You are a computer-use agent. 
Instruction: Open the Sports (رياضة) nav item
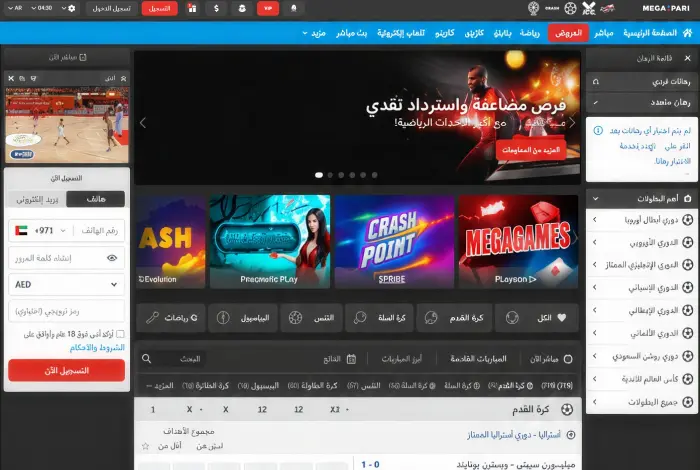[529, 33]
